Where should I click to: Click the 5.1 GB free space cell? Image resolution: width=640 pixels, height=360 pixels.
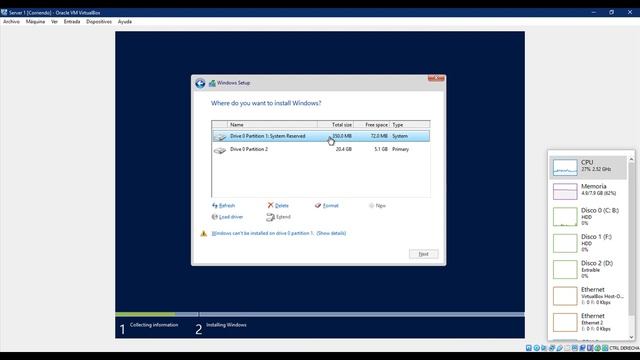click(381, 149)
